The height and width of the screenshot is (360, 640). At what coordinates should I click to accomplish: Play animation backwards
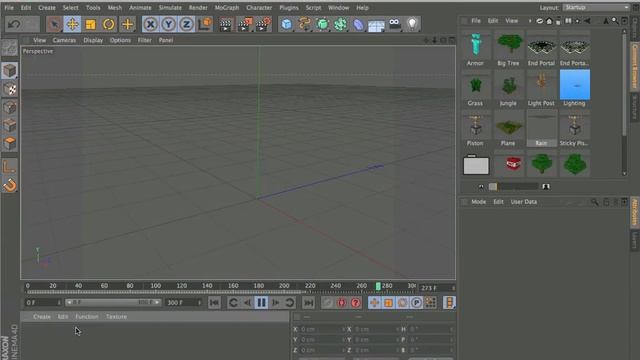tap(247, 303)
